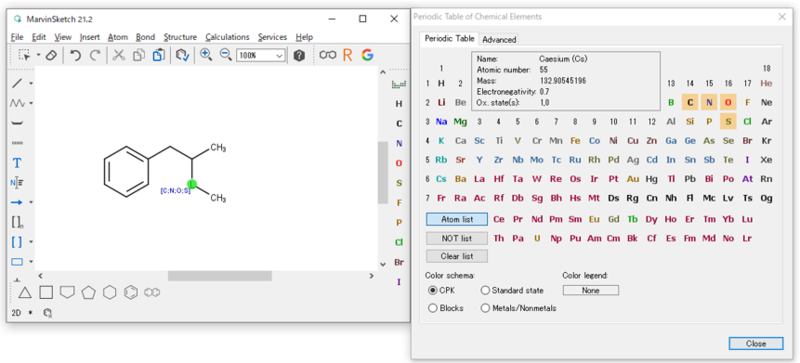This screenshot has width=800, height=363.
Task: Click the Clear list button
Action: pyautogui.click(x=457, y=256)
